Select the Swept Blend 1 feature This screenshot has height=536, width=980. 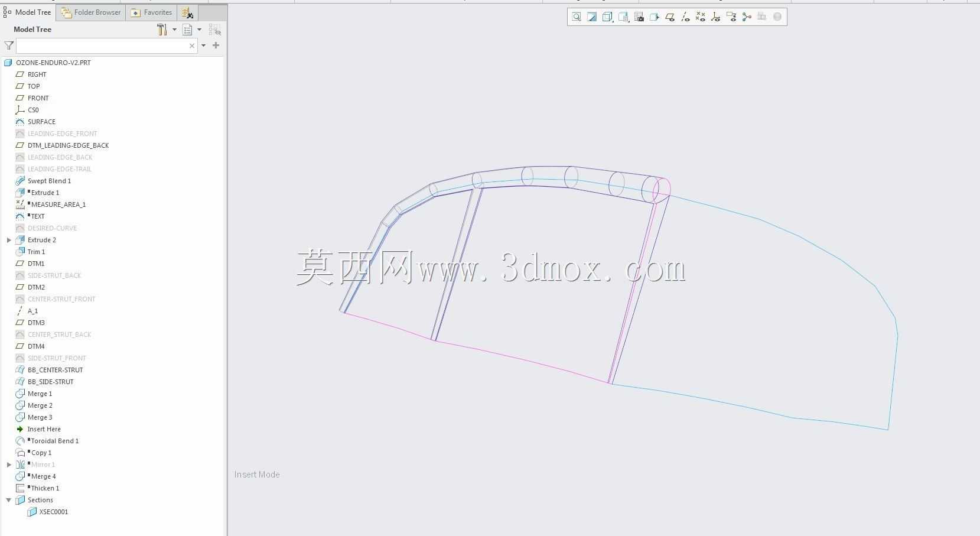coord(49,181)
